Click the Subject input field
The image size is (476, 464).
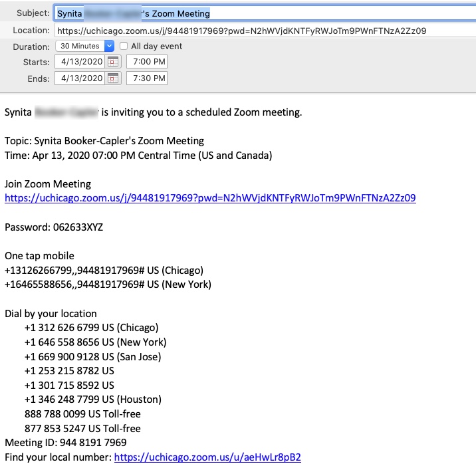tap(265, 14)
